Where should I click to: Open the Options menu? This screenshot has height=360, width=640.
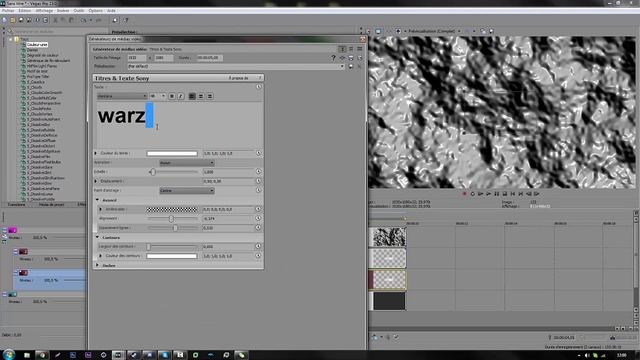[x=96, y=11]
